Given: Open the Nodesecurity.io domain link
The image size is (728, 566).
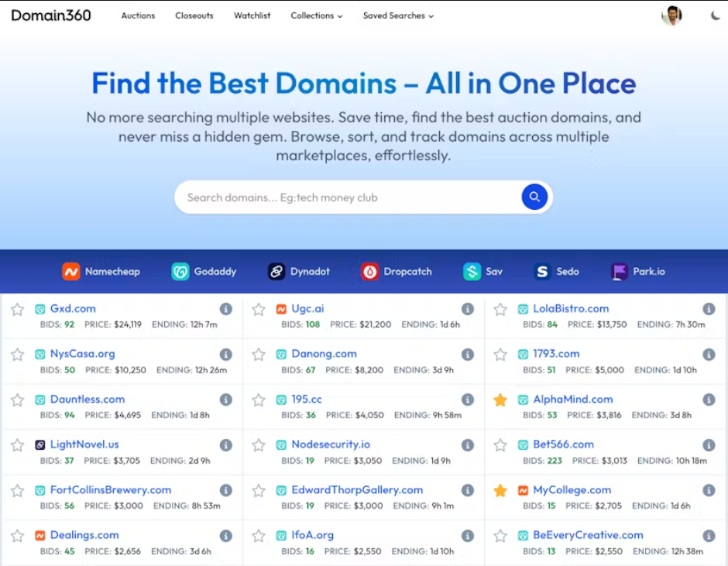Looking at the screenshot, I should tap(331, 444).
